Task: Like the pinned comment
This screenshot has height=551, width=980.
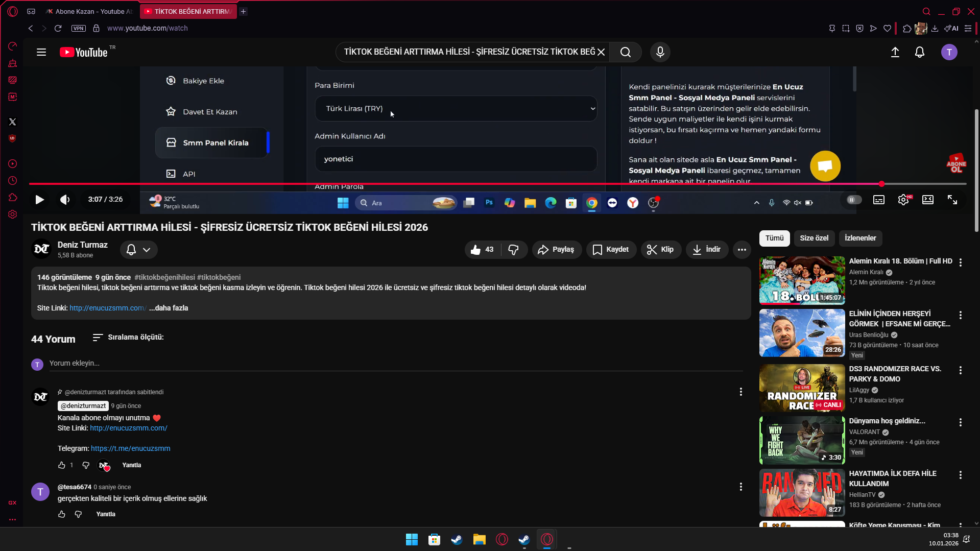Action: (62, 465)
